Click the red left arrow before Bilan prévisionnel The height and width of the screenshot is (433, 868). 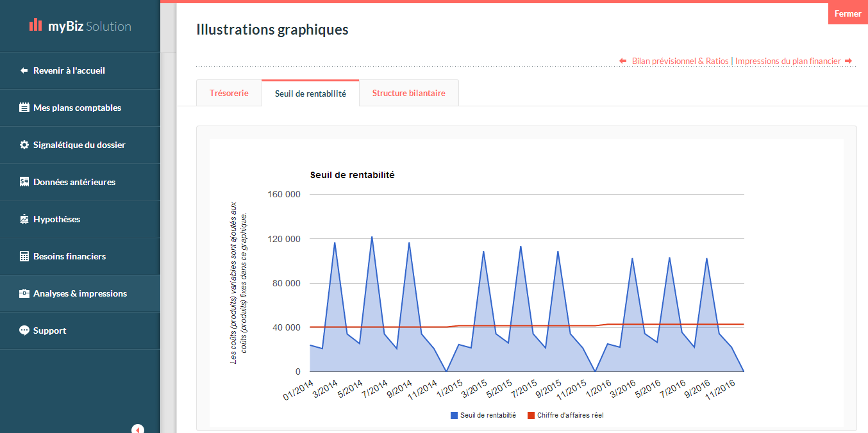622,61
